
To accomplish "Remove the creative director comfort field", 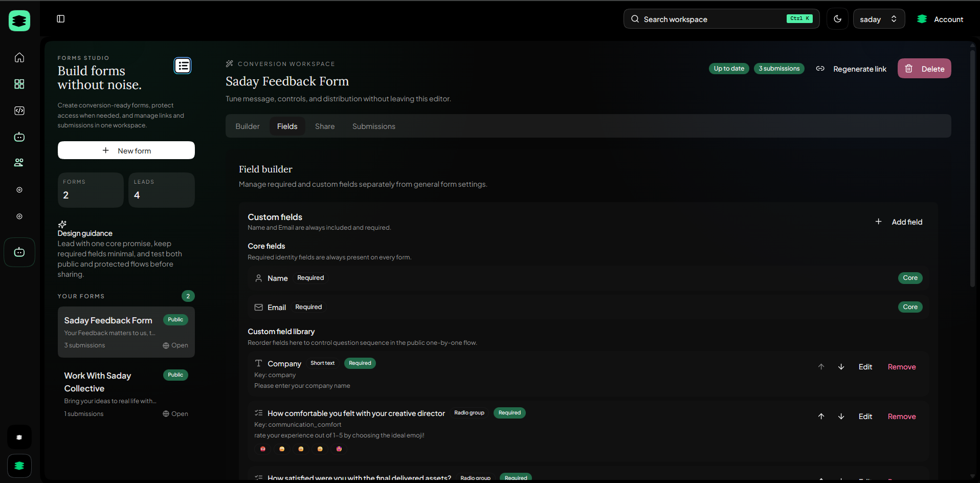I will 902,416.
